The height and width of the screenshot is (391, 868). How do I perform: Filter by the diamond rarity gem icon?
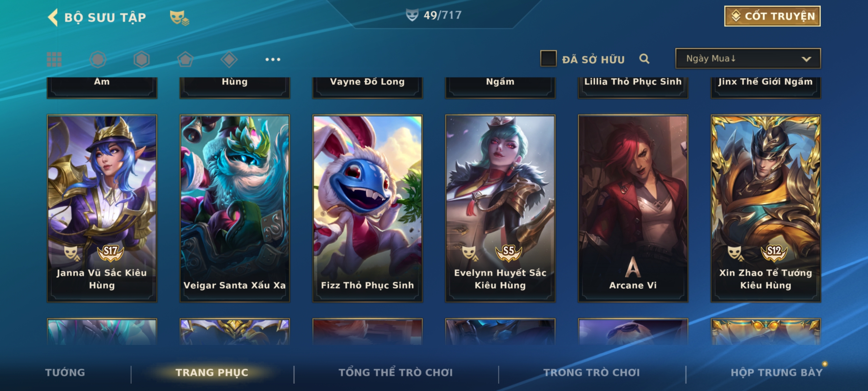[x=229, y=59]
